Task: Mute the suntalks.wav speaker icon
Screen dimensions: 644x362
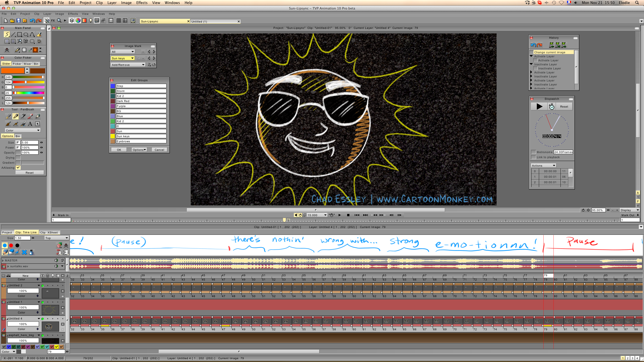Action: [x=56, y=266]
